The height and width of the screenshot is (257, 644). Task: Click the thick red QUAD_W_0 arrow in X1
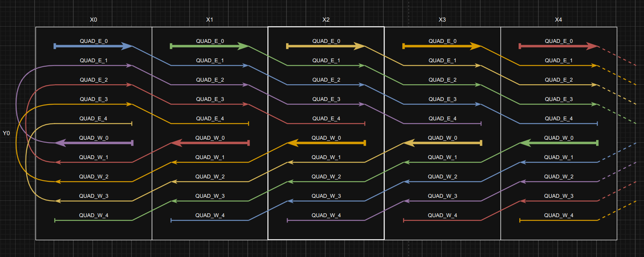(210, 143)
